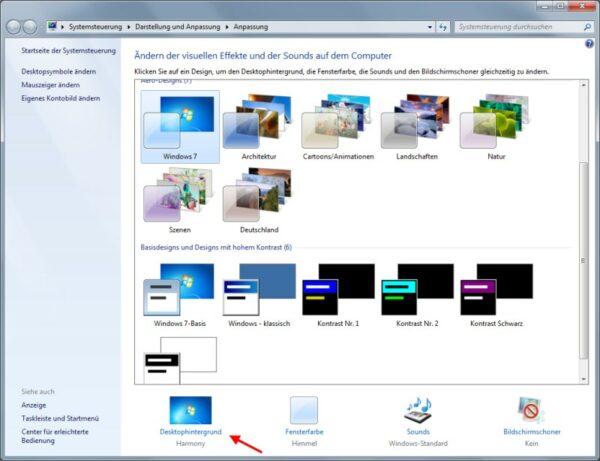Apply the Kontrast Nr. 2 theme

pyautogui.click(x=417, y=295)
